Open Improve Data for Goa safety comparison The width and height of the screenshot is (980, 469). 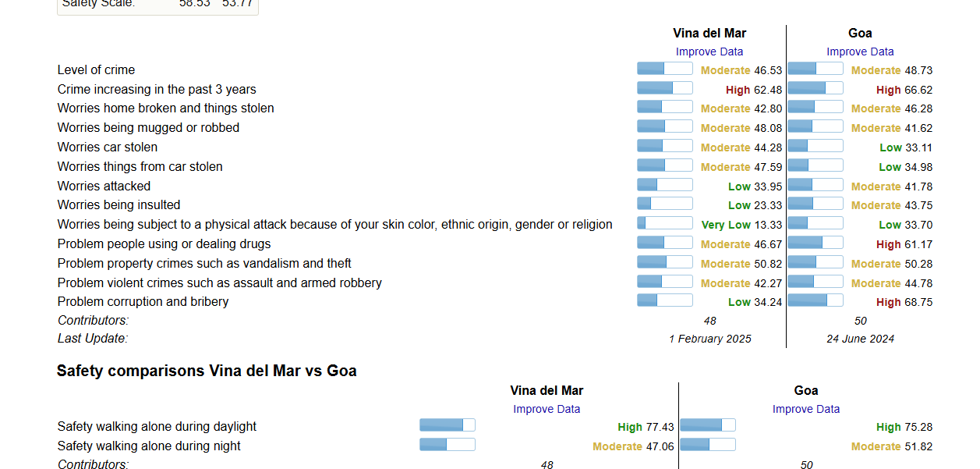coord(806,409)
